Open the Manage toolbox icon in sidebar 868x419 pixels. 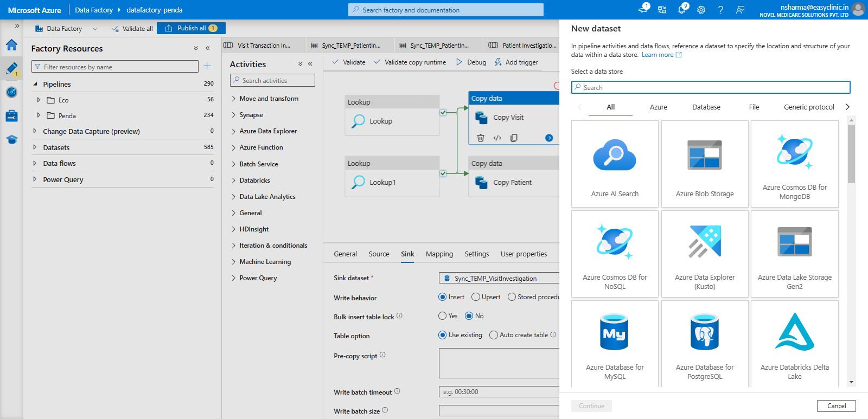point(11,116)
